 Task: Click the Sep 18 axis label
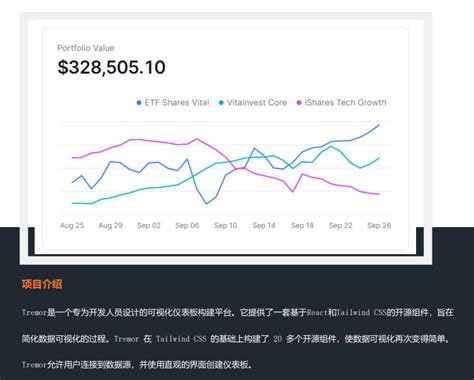point(302,226)
